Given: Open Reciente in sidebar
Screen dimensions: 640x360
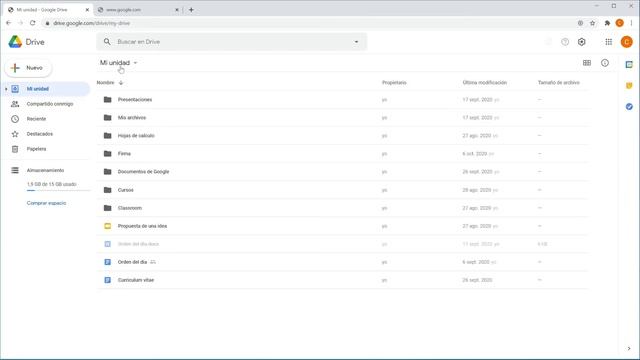Looking at the screenshot, I should point(36,119).
